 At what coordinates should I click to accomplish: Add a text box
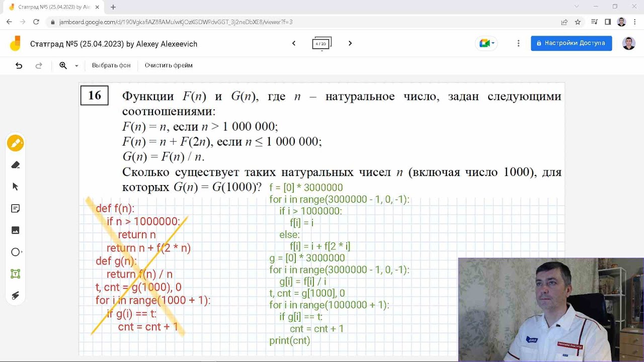16,274
